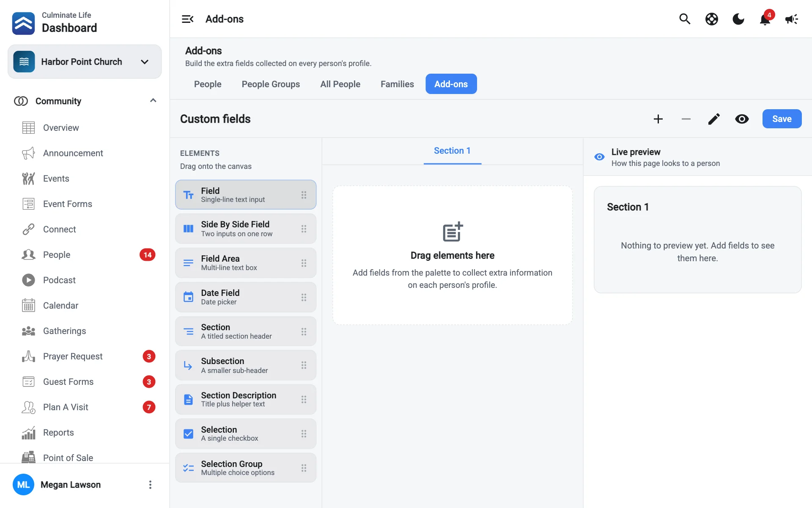Click the Connect link icon
This screenshot has height=508, width=812.
[x=28, y=229]
